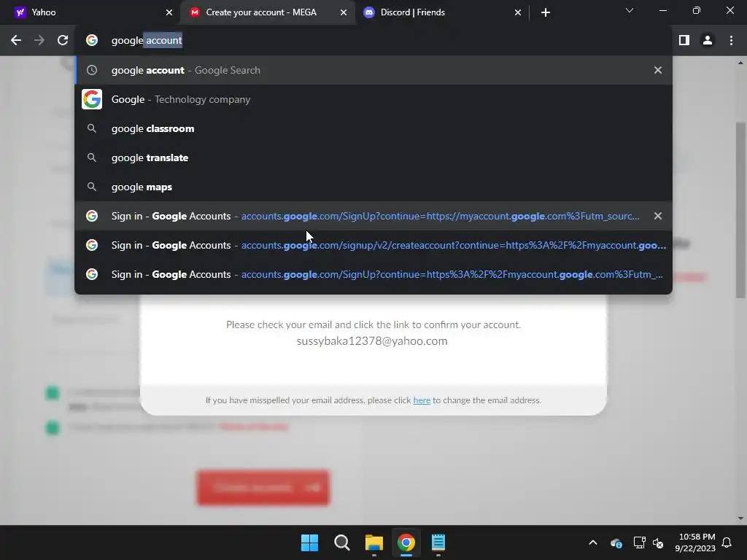Reload the page with refresh icon
The width and height of the screenshot is (747, 560).
click(x=63, y=41)
